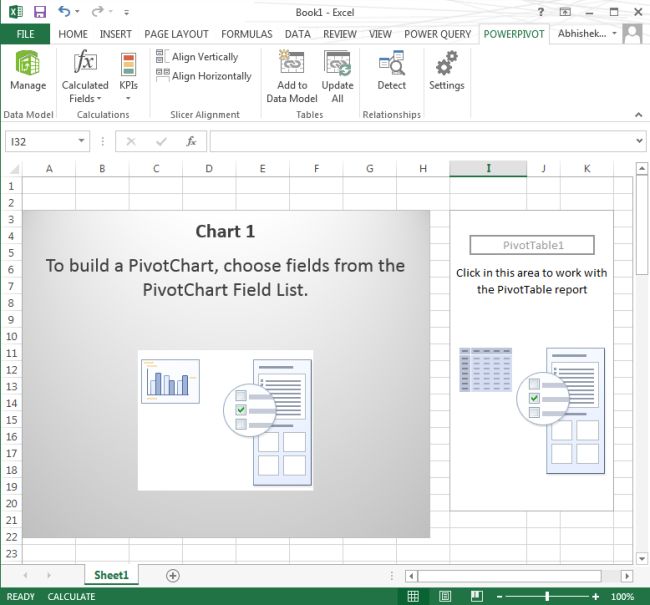Switch to the VIEW tab
This screenshot has width=650, height=605.
pos(380,34)
